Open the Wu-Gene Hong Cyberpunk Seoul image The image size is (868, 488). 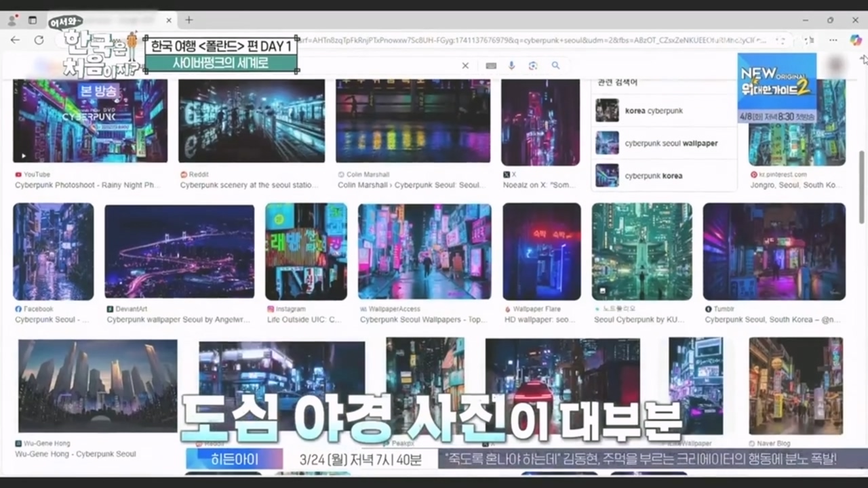(98, 385)
